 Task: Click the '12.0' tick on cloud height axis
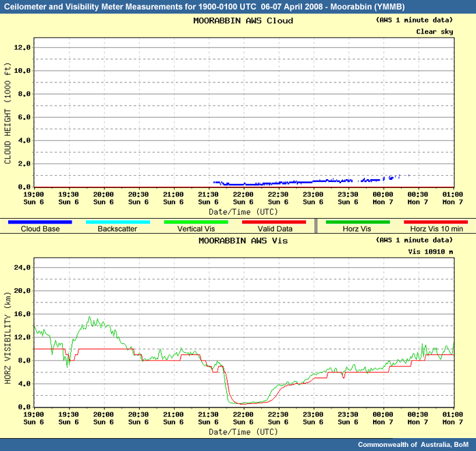coord(22,47)
